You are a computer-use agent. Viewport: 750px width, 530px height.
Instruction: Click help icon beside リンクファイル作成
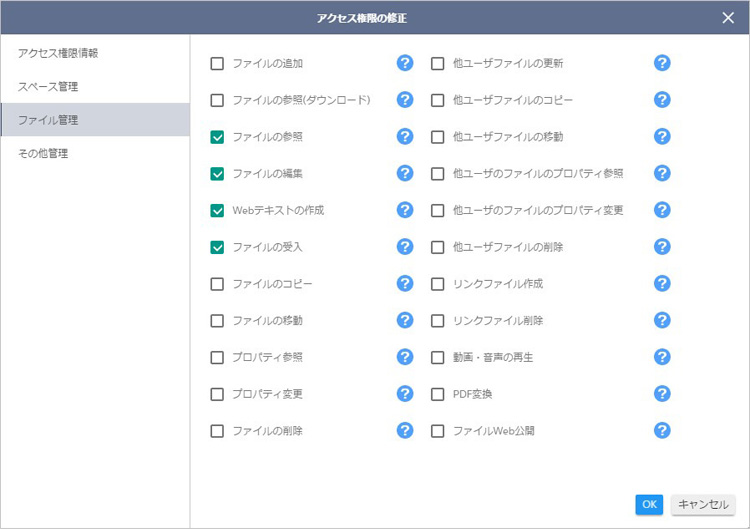point(662,284)
